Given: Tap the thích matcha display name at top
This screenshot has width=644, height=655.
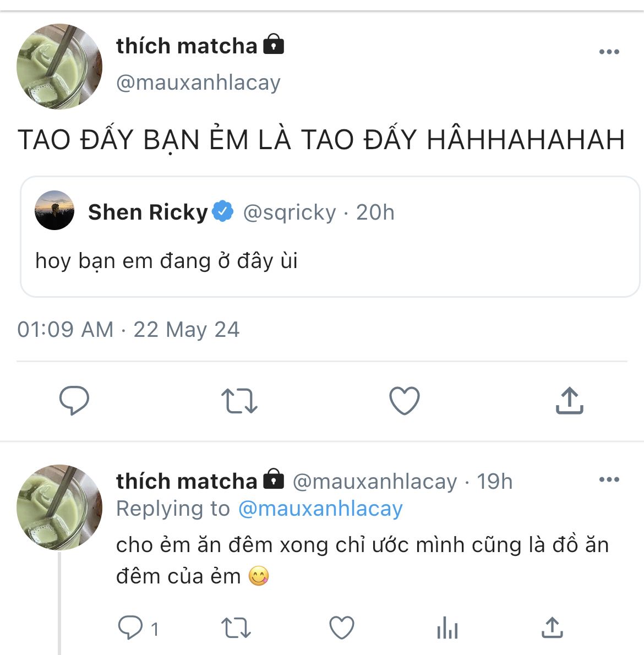Looking at the screenshot, I should [x=187, y=46].
